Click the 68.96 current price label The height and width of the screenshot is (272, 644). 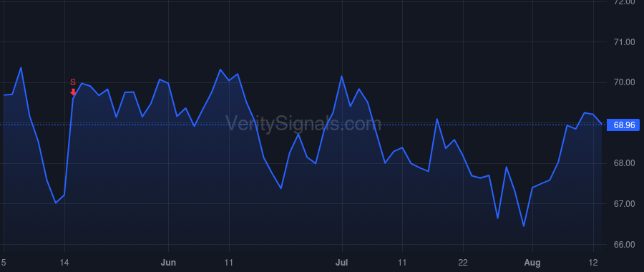pos(623,125)
